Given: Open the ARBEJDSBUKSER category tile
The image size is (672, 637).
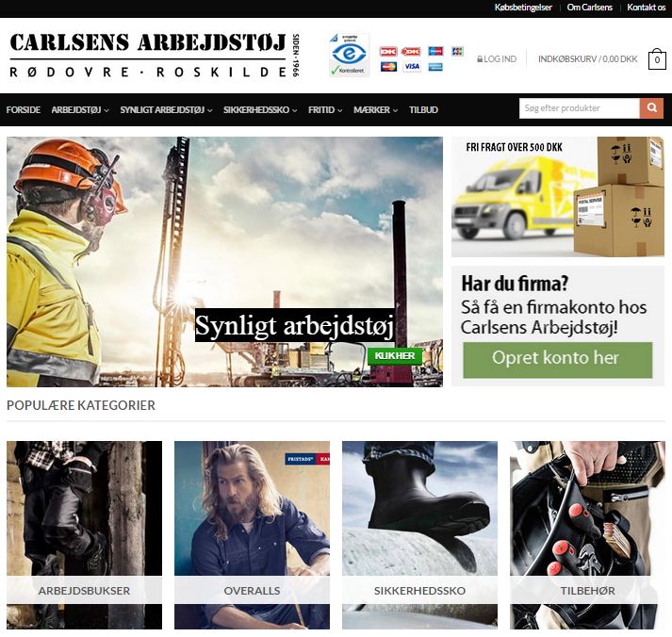Looking at the screenshot, I should point(85,535).
